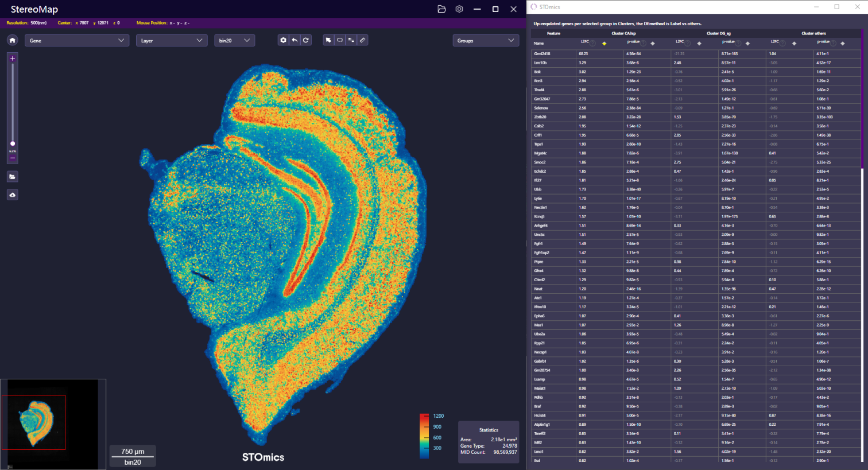Click the zoom slider handle

[x=13, y=143]
